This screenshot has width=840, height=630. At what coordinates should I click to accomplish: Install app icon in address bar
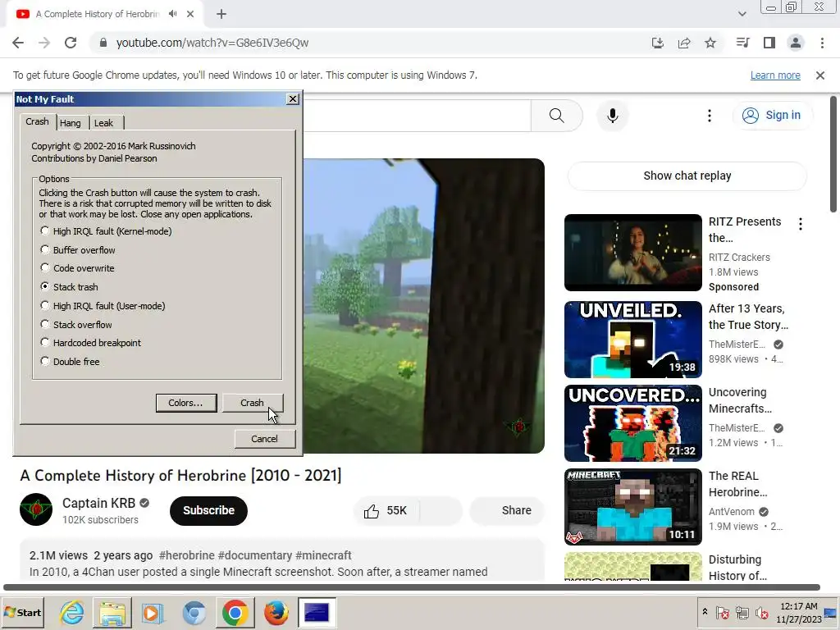pyautogui.click(x=657, y=43)
